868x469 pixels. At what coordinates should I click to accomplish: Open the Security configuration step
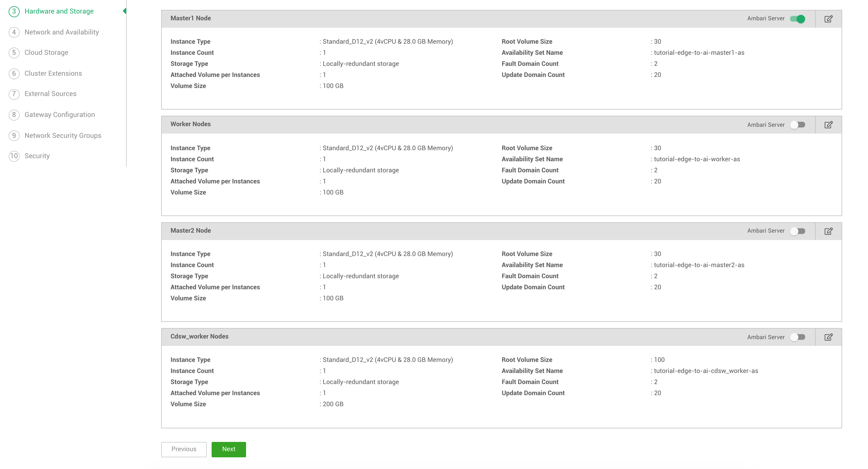coord(37,156)
